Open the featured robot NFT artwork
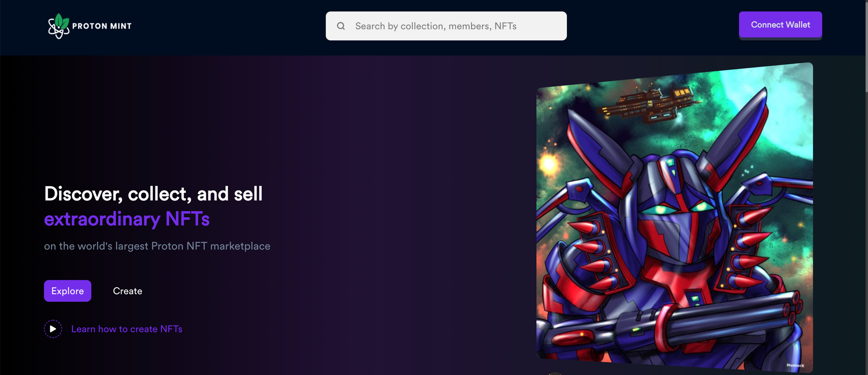Screen dimensions: 868x375 click(x=674, y=218)
